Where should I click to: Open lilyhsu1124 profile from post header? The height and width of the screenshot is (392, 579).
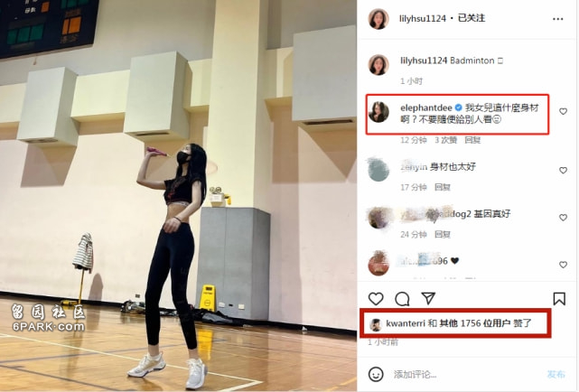(423, 18)
